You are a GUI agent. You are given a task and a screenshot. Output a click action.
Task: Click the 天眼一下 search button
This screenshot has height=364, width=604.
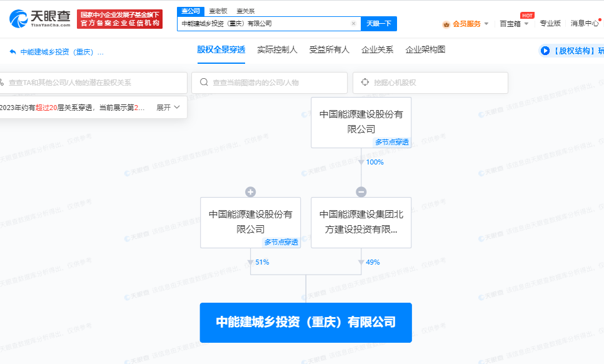click(x=379, y=24)
